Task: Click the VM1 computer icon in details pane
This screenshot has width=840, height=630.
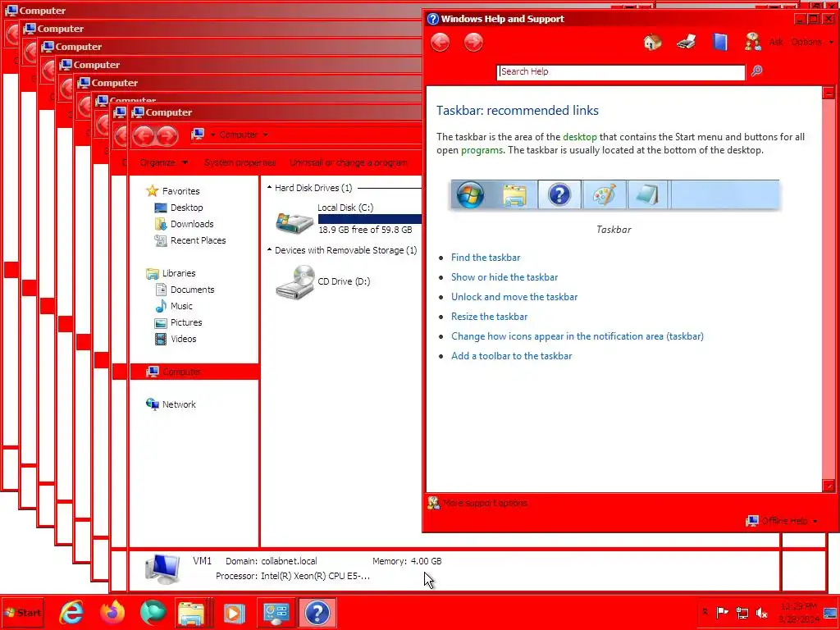Action: click(162, 569)
